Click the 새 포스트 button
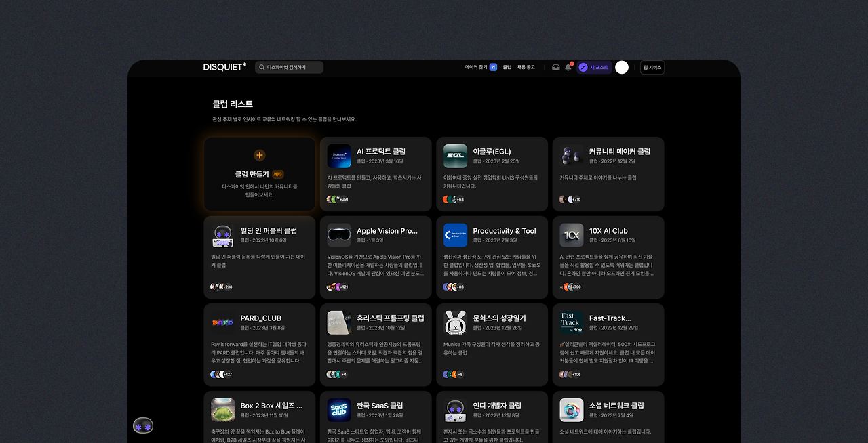Image resolution: width=868 pixels, height=443 pixels. [595, 67]
